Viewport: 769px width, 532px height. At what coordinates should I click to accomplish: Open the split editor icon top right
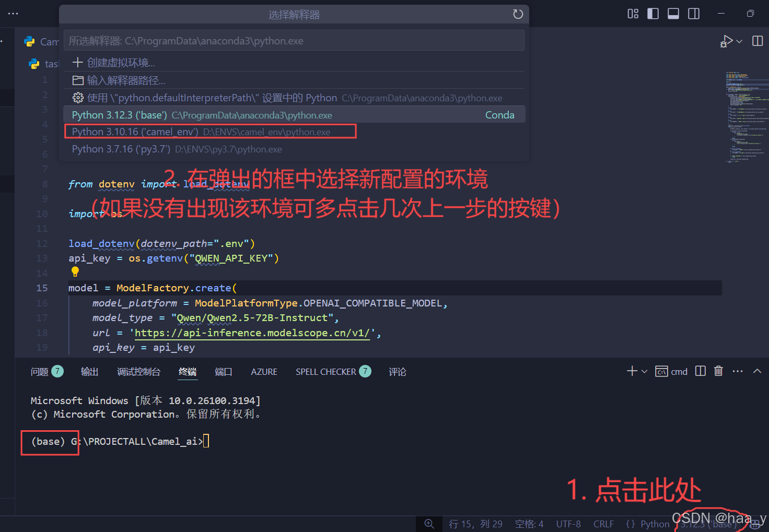click(758, 41)
